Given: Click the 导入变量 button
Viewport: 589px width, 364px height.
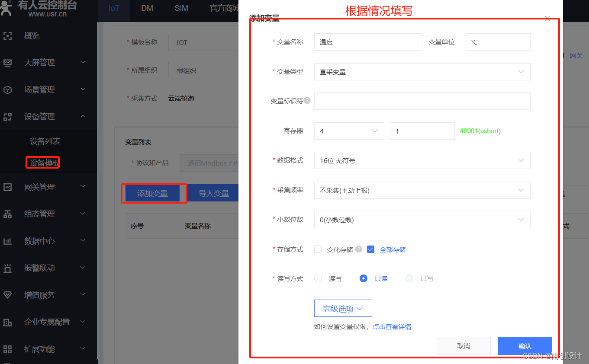Looking at the screenshot, I should pos(214,194).
